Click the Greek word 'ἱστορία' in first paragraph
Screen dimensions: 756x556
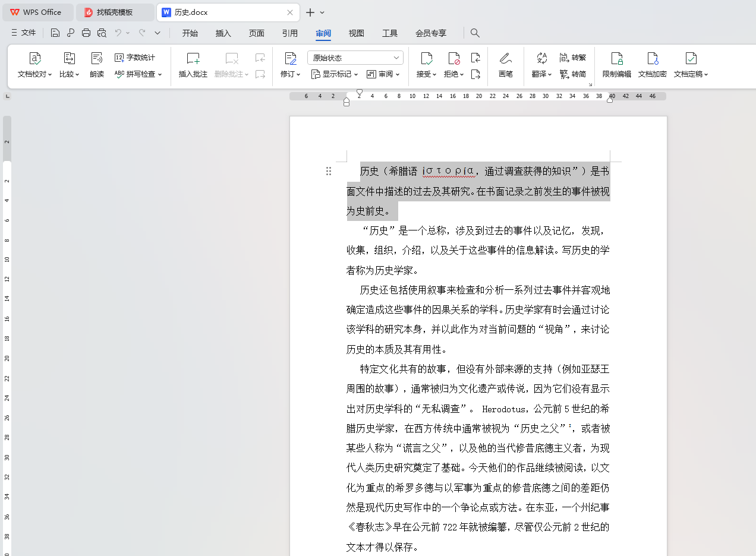tap(448, 171)
